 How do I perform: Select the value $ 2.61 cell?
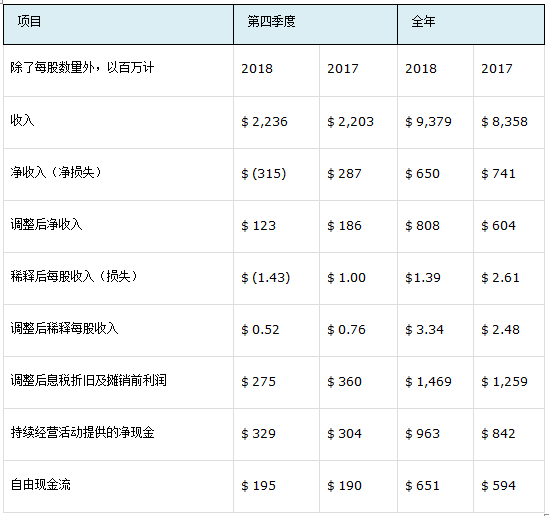click(500, 278)
